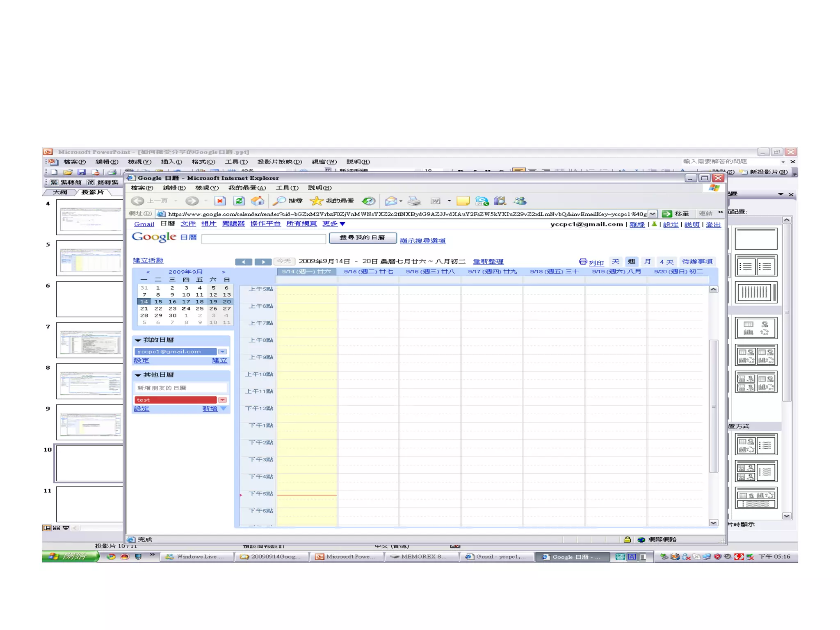Open dropdown arrow of red test calendar
This screenshot has height=630, width=840.
(x=222, y=400)
